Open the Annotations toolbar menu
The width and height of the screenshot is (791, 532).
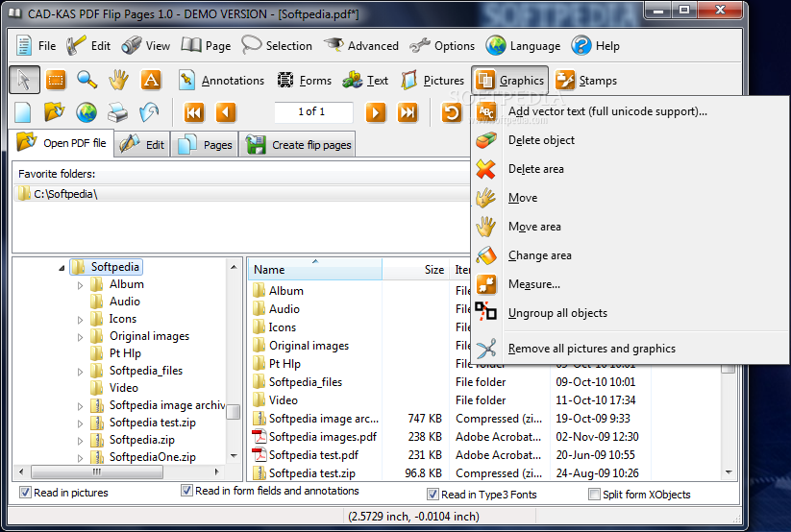pyautogui.click(x=221, y=80)
